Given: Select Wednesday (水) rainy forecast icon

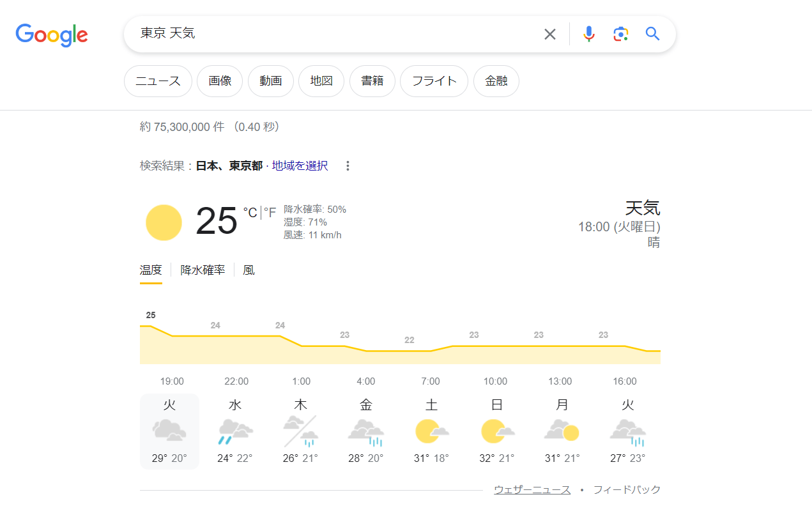Looking at the screenshot, I should tap(236, 431).
